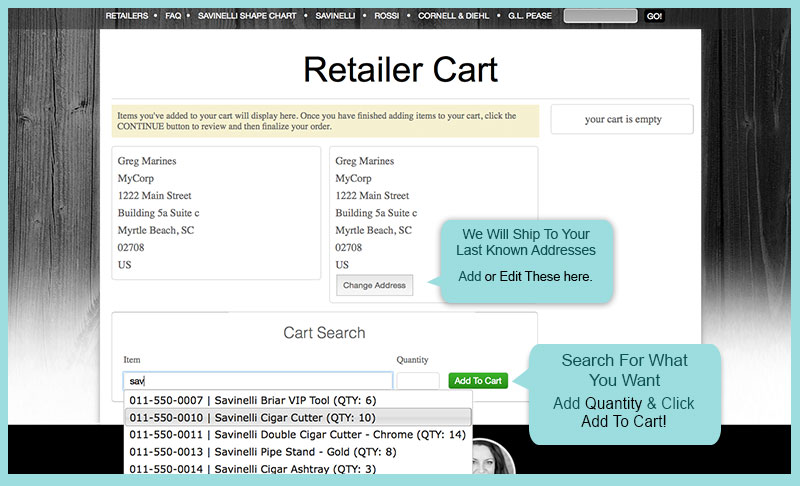
Task: Click the Change Address button
Action: tap(374, 285)
